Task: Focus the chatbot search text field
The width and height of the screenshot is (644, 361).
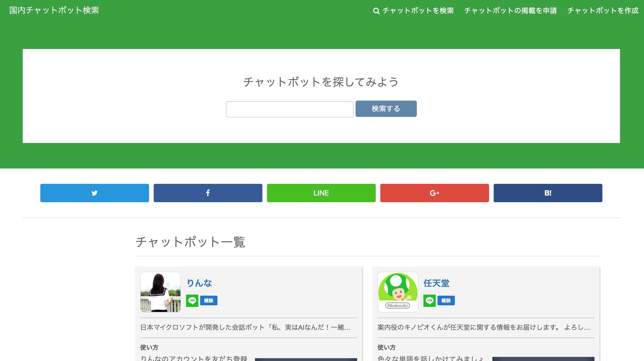Action: pyautogui.click(x=289, y=109)
